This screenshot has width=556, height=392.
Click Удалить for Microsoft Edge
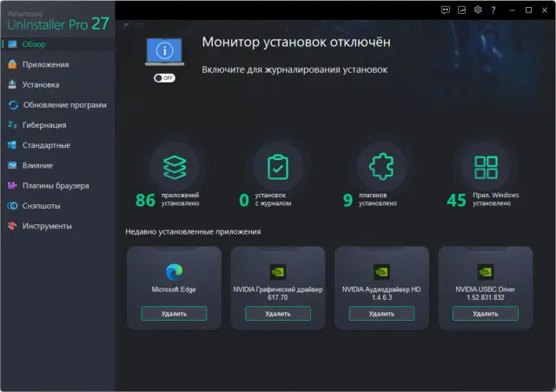174,314
